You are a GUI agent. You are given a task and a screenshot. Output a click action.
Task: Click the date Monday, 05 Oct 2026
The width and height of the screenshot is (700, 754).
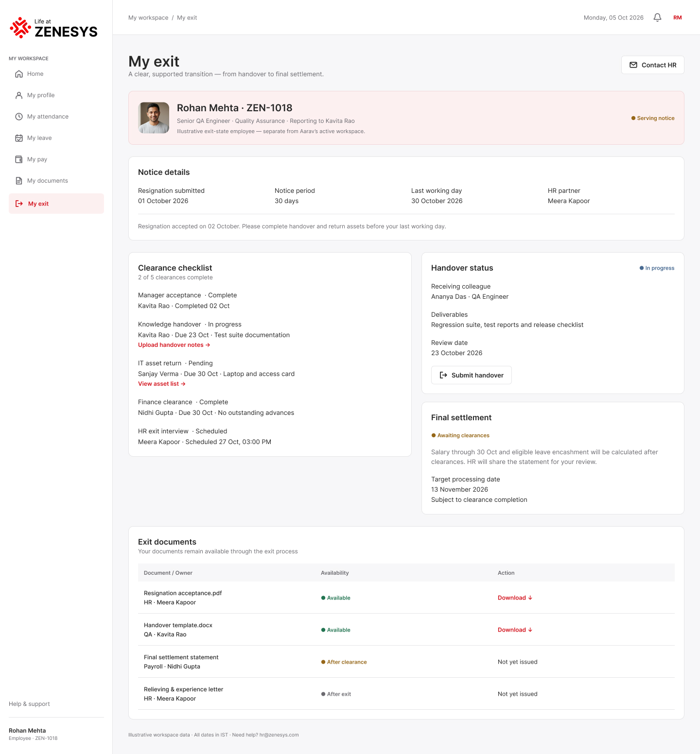613,17
